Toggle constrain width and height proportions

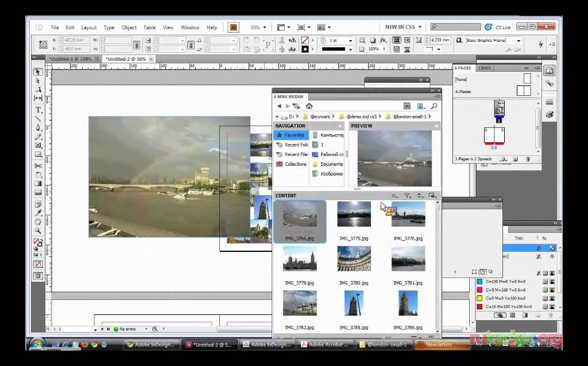pos(137,45)
